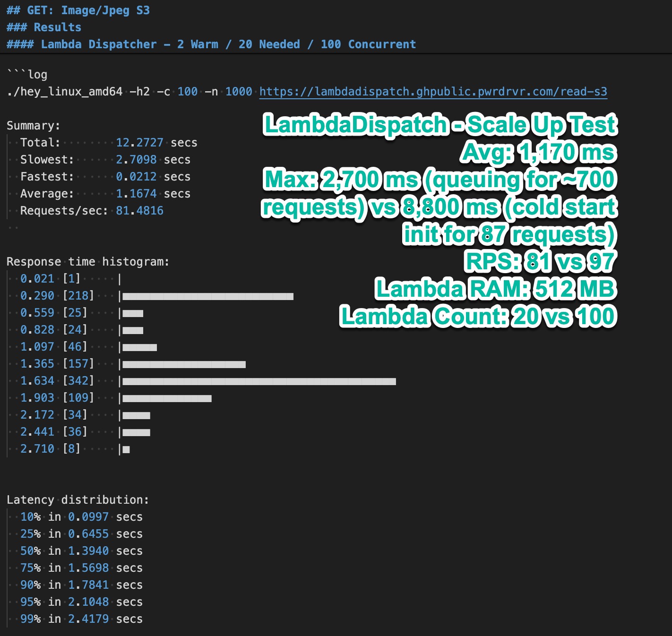Click the '90% in 1.7841 secs' line

tap(81, 585)
